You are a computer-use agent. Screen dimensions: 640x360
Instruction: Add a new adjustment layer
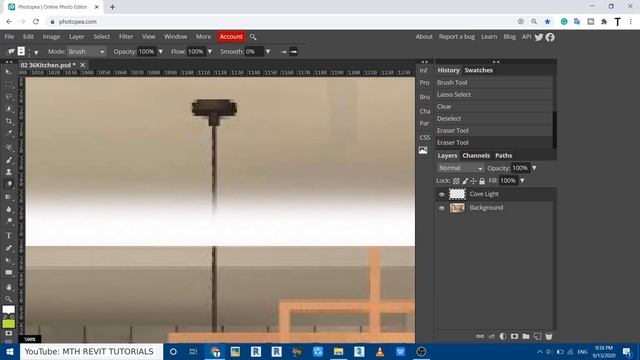[x=503, y=336]
